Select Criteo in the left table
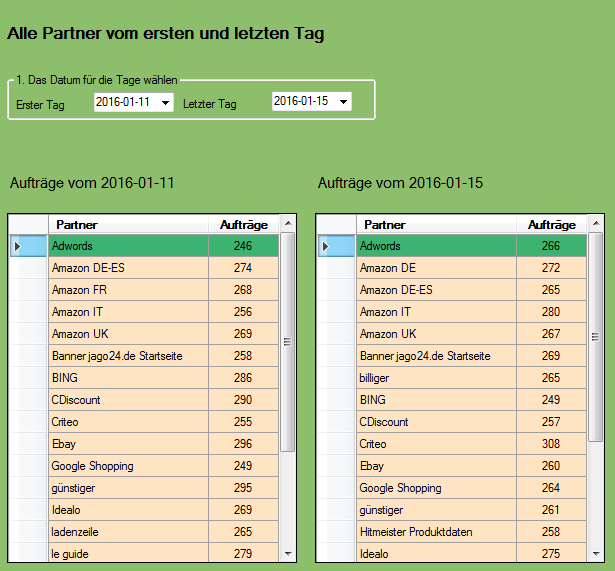This screenshot has height=571, width=615. (128, 422)
